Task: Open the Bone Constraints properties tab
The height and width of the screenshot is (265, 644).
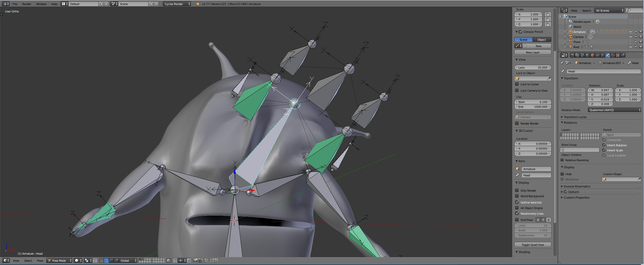Action: pos(613,55)
